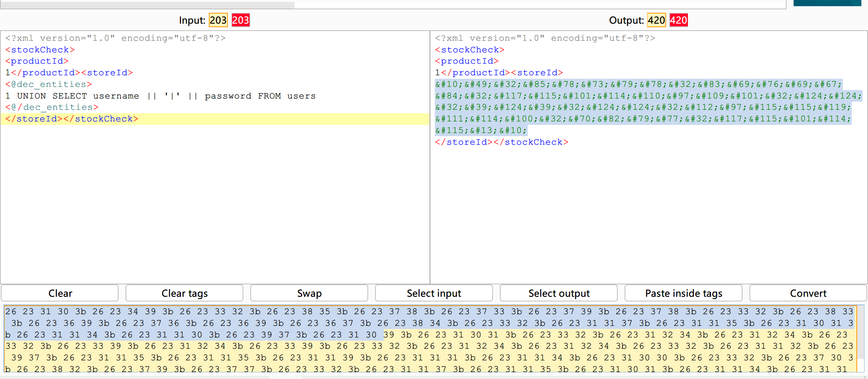
Task: Click the last encoded line &#115;&#13;&#10; in output
Action: click(x=481, y=130)
